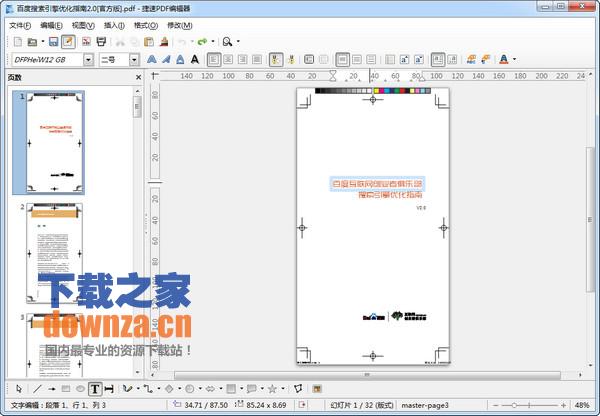Open the Basic Shapes dropdown arrow

(179, 389)
